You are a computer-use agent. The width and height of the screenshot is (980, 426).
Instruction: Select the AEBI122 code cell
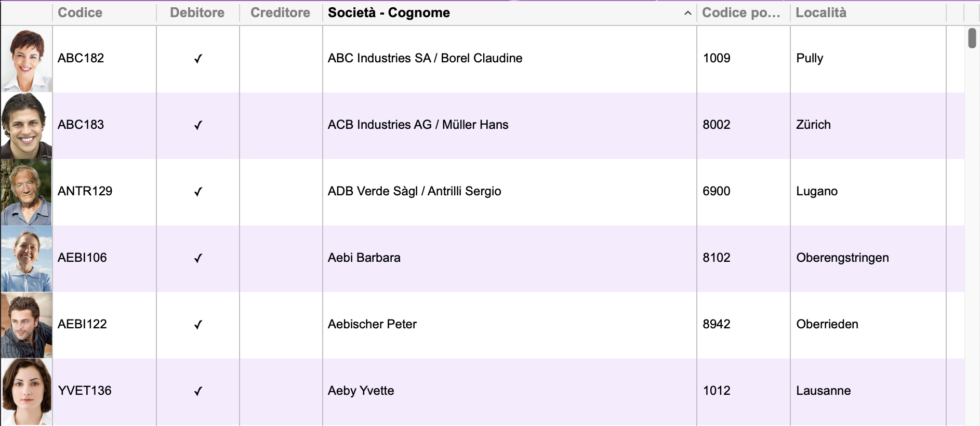[104, 325]
